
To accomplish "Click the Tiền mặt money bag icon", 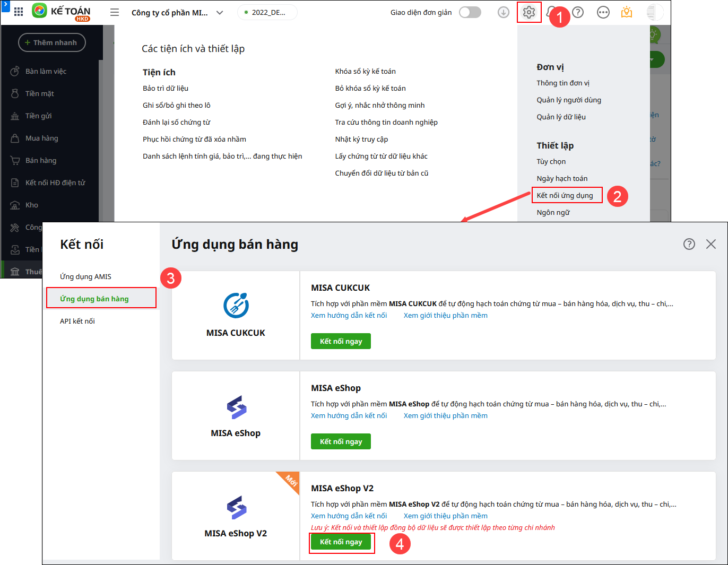I will pyautogui.click(x=15, y=93).
